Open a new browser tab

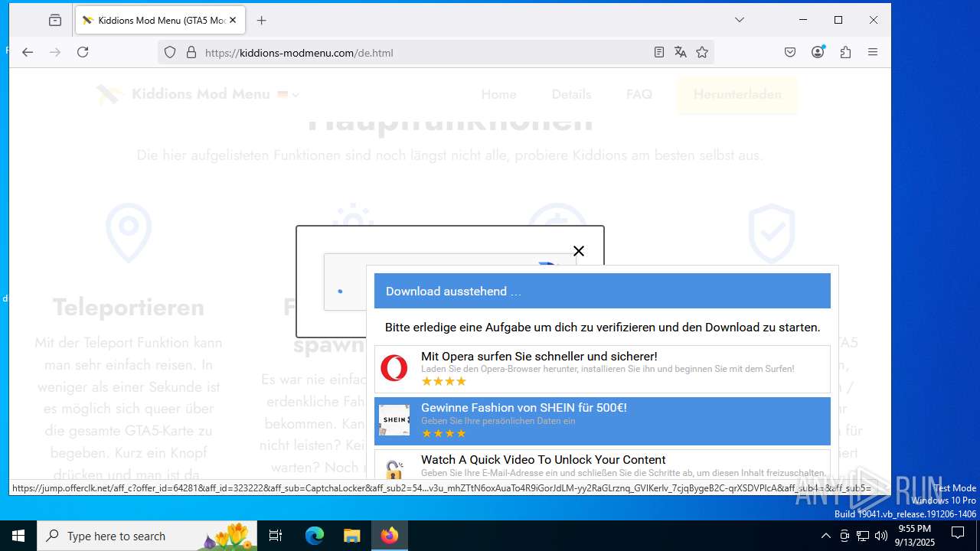[x=262, y=21]
